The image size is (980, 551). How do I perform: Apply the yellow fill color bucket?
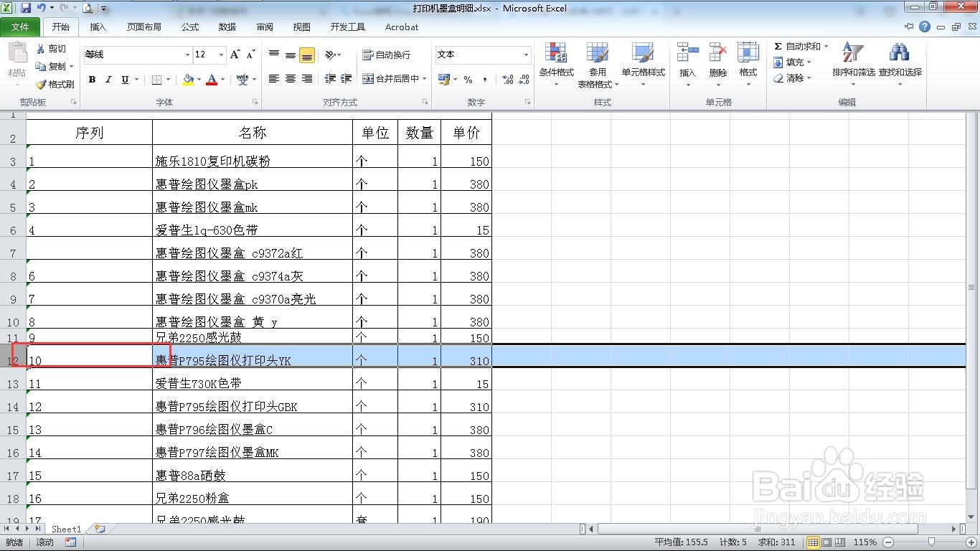(188, 80)
